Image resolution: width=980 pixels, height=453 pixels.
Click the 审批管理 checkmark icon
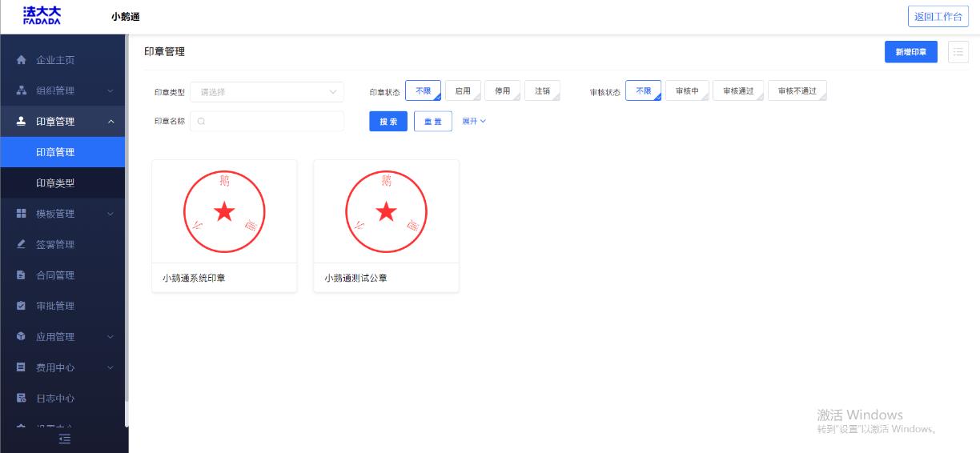(22, 306)
